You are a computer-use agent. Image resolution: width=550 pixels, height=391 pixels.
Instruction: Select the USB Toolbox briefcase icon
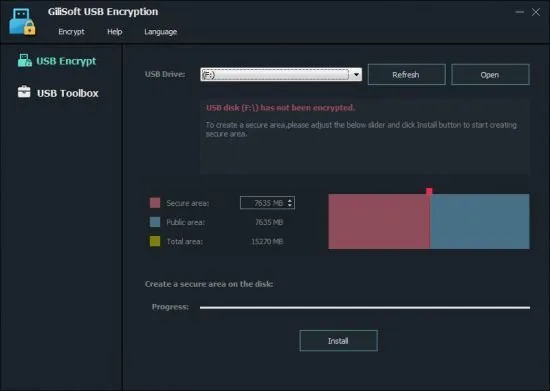tap(24, 92)
